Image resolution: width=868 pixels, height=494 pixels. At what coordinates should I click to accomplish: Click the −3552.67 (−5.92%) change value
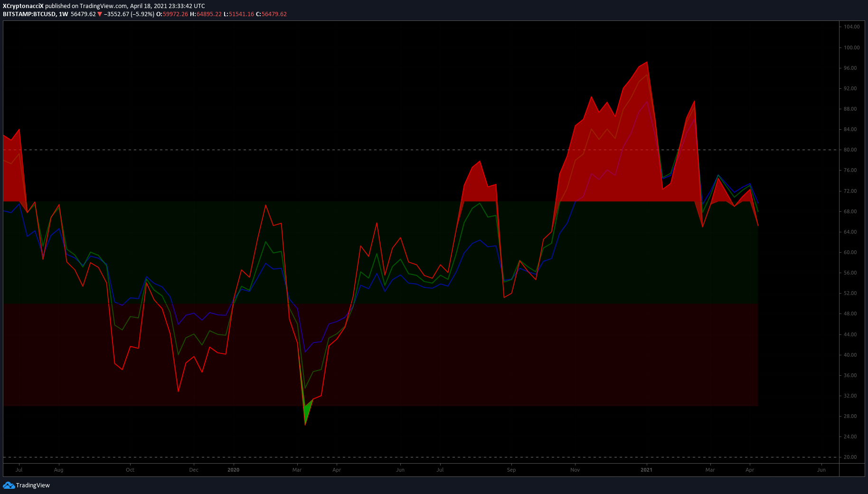pyautogui.click(x=129, y=14)
